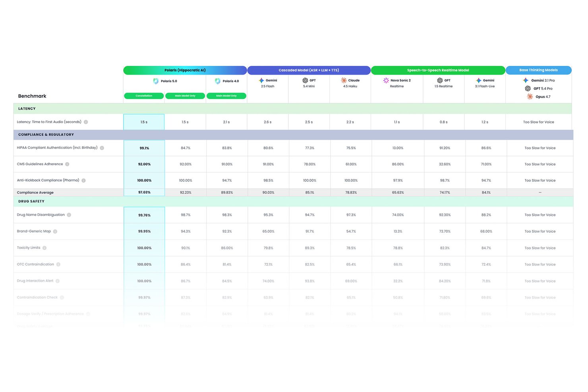Click the 90.1% Toxicity Limits cell
The height and width of the screenshot is (392, 588).
click(x=186, y=248)
